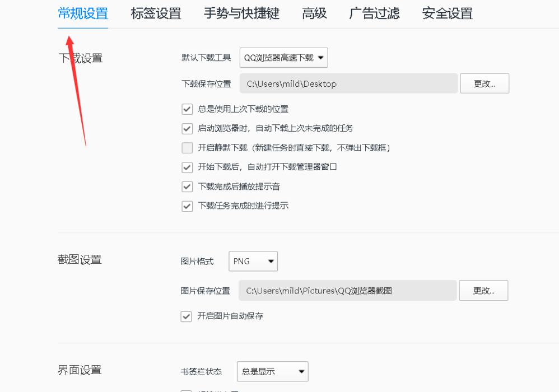Uncheck 开启图片自动保存 option
The width and height of the screenshot is (559, 392).
tap(186, 316)
